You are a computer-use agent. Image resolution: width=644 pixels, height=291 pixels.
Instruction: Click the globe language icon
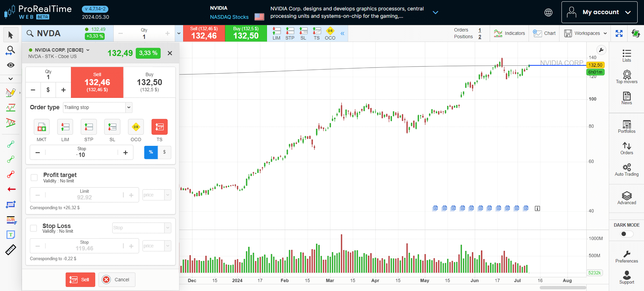(x=548, y=12)
